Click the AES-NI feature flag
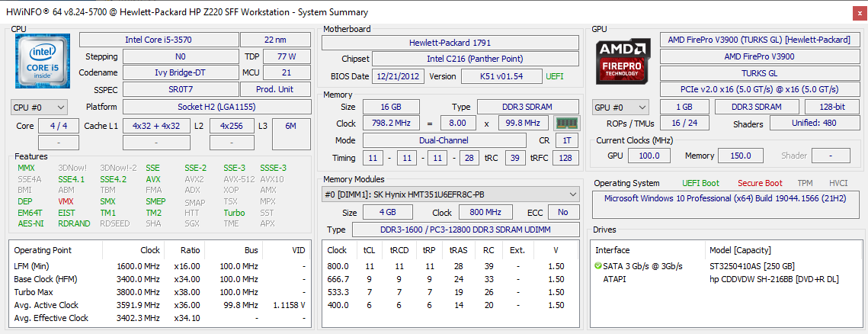The width and height of the screenshot is (868, 334). [x=30, y=223]
